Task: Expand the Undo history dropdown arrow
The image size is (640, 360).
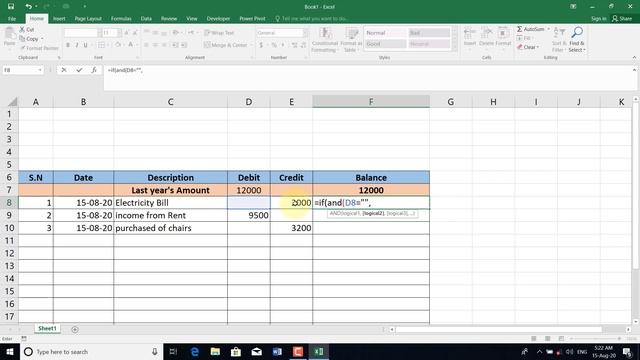Action: (36, 7)
